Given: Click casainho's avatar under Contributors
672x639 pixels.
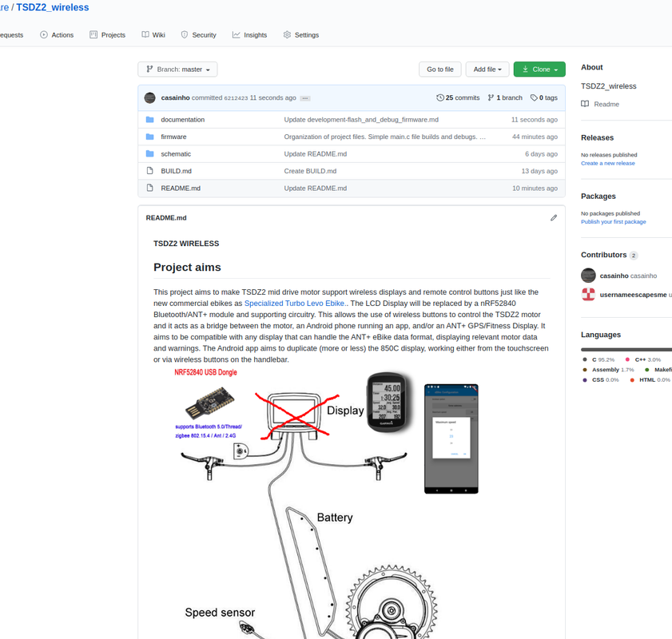Looking at the screenshot, I should click(588, 276).
